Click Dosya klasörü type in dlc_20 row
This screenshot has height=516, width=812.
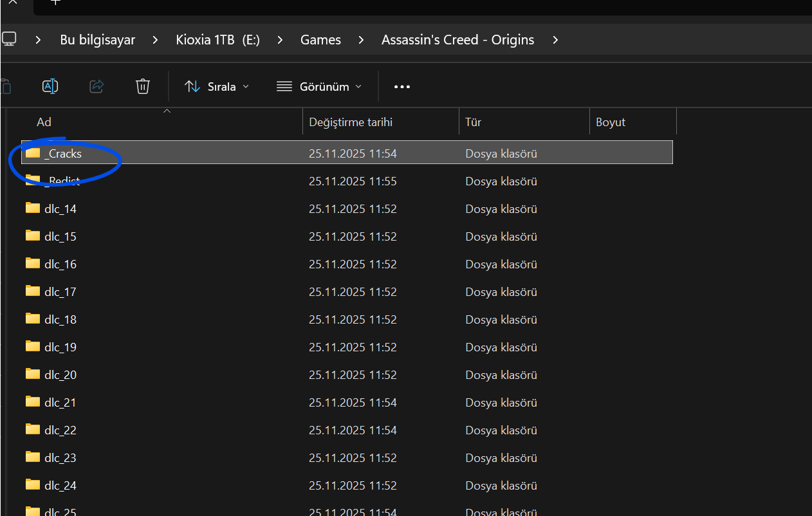[501, 375]
